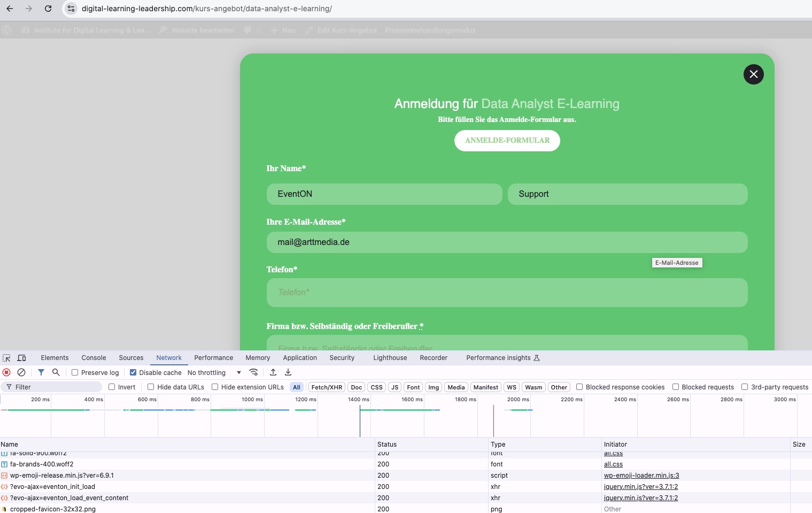Check the Hide data URLs option

coord(151,387)
